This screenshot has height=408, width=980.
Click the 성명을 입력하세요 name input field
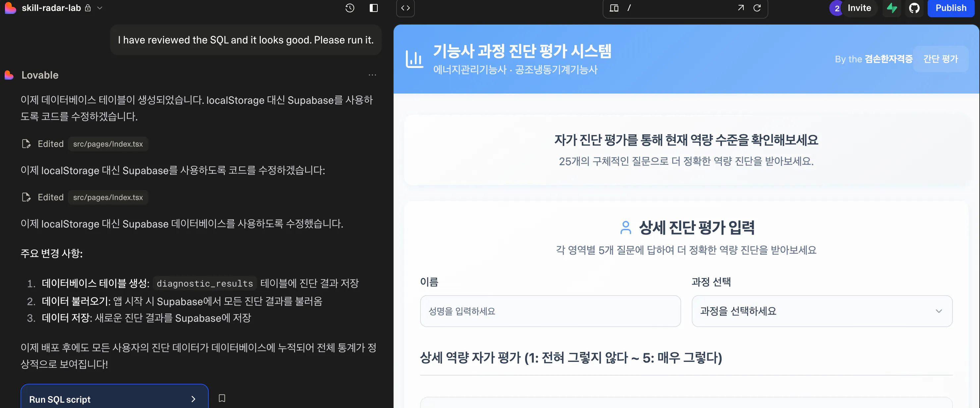550,311
